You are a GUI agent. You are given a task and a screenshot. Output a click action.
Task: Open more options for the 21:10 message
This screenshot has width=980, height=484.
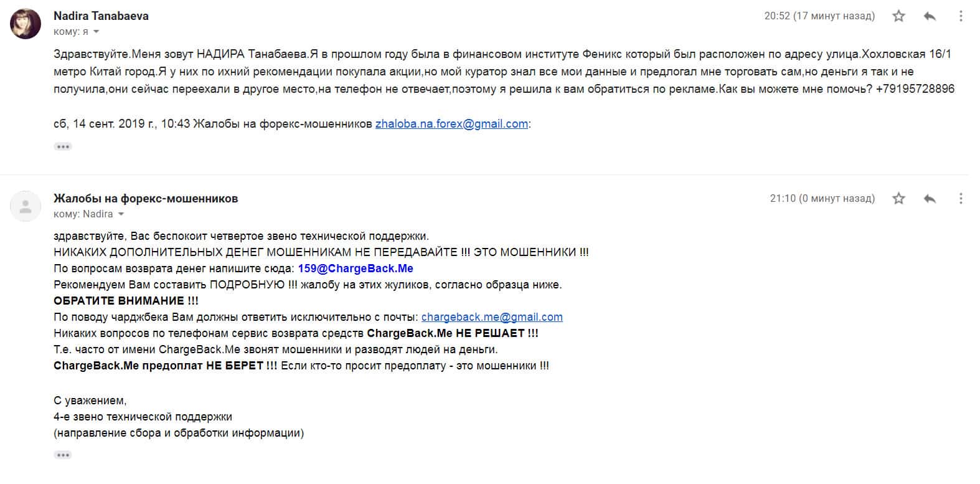point(961,199)
